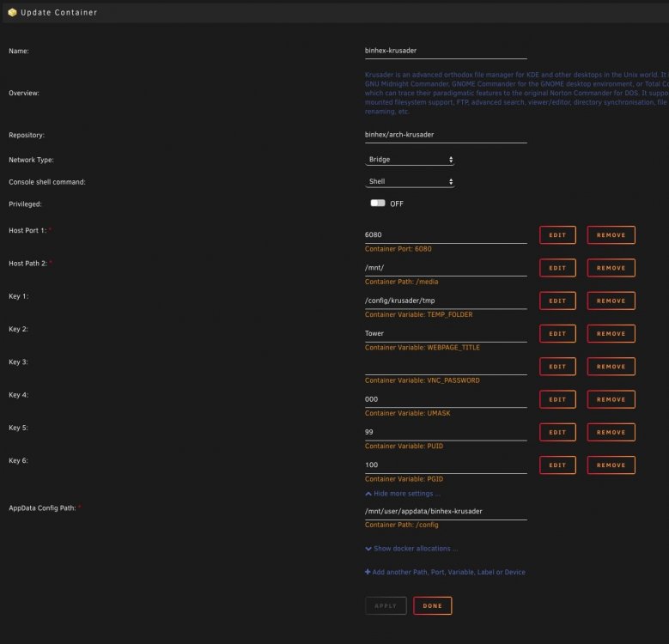Click Key 4 field 000

pyautogui.click(x=446, y=399)
